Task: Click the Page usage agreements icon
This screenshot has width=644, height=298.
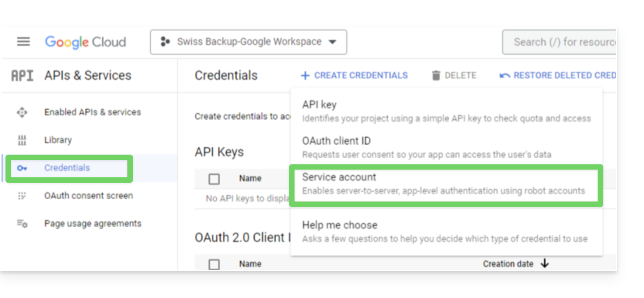Action: pos(22,224)
